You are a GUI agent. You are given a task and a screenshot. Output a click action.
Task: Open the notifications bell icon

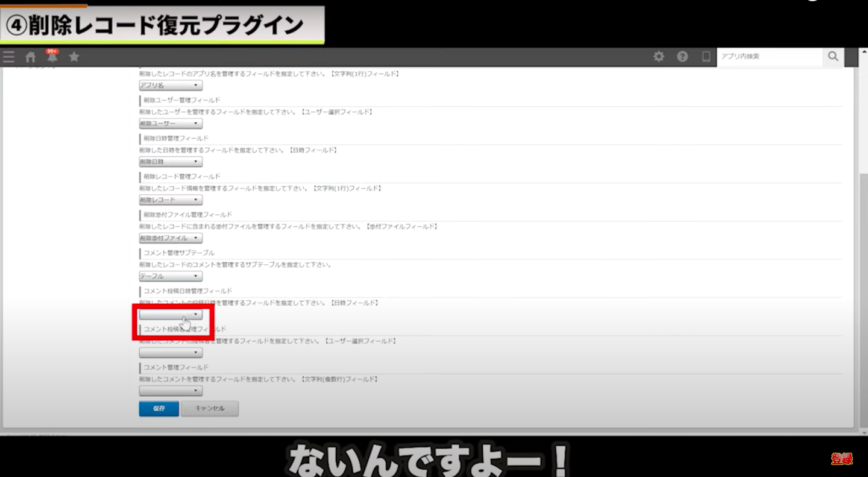(52, 57)
